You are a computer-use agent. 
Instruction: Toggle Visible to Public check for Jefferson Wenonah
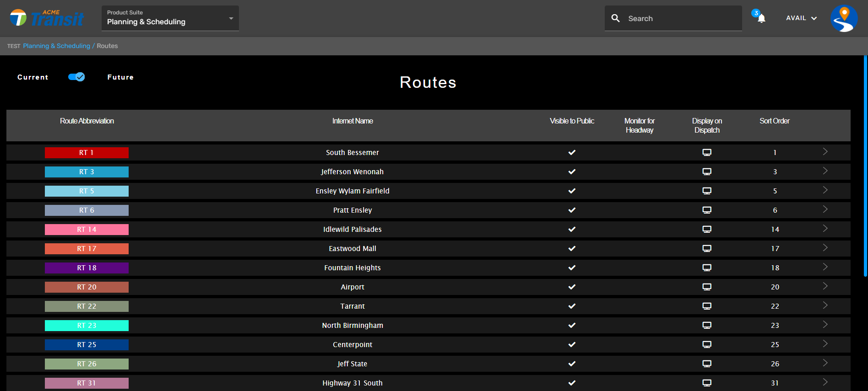tap(572, 172)
